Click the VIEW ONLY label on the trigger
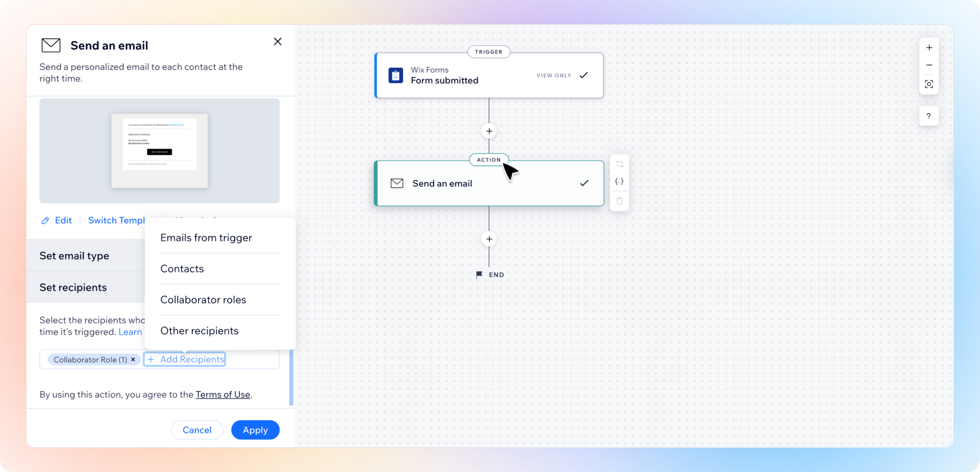Viewport: 980px width, 472px height. 553,76
